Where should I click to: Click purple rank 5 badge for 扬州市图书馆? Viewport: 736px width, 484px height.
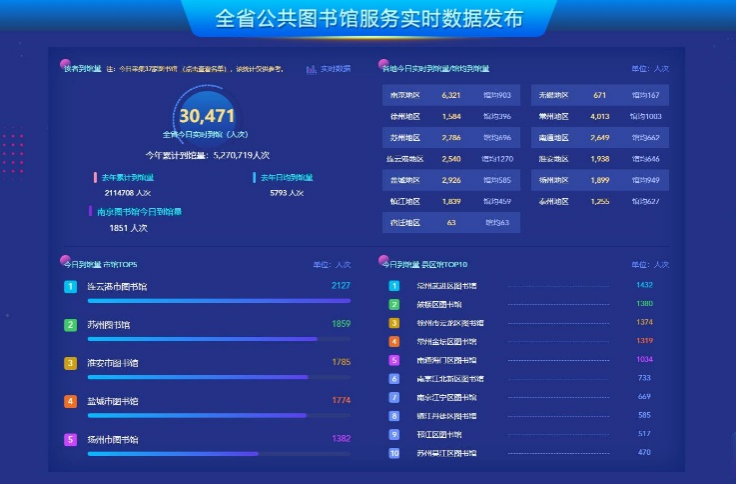click(x=70, y=439)
